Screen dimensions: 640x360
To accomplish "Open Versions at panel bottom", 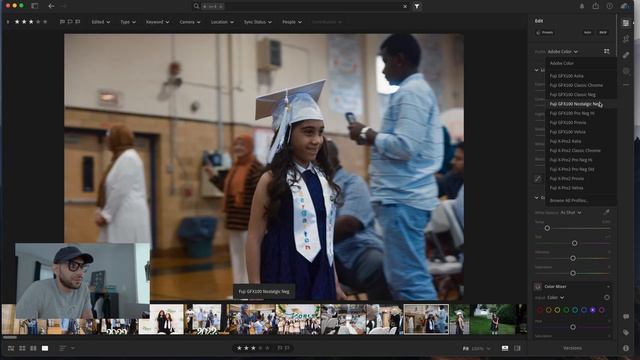I will (572, 348).
